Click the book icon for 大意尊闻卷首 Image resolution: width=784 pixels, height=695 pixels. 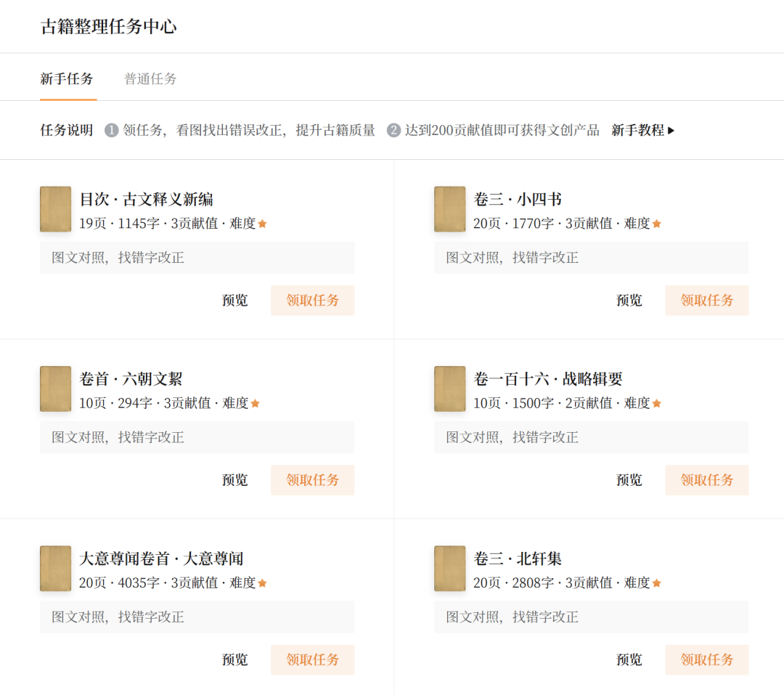point(55,568)
